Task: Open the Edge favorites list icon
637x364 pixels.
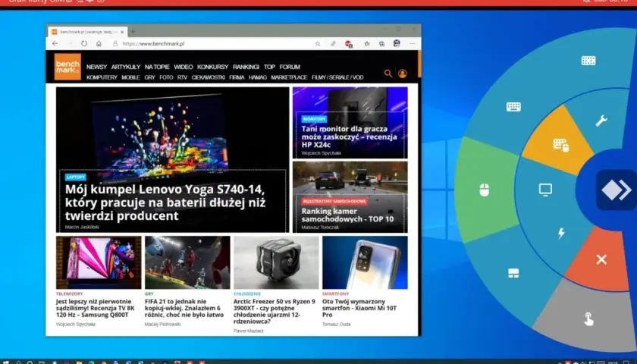Action: click(367, 43)
